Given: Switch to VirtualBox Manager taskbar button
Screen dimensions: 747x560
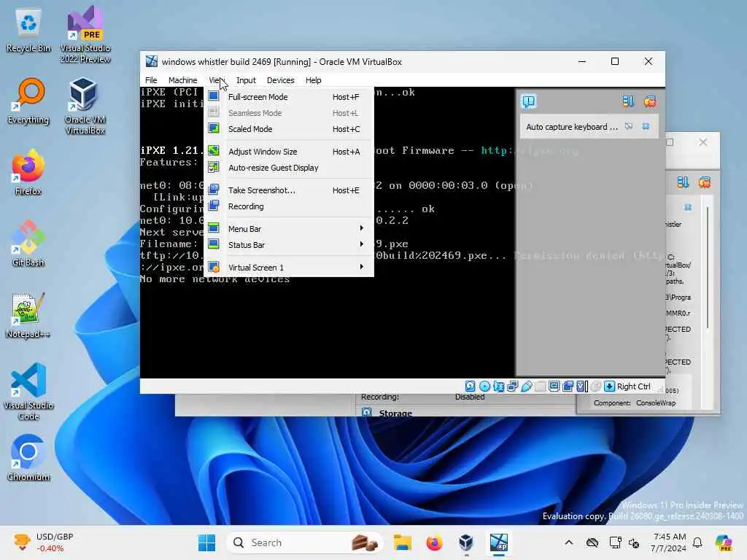Looking at the screenshot, I should click(466, 542).
